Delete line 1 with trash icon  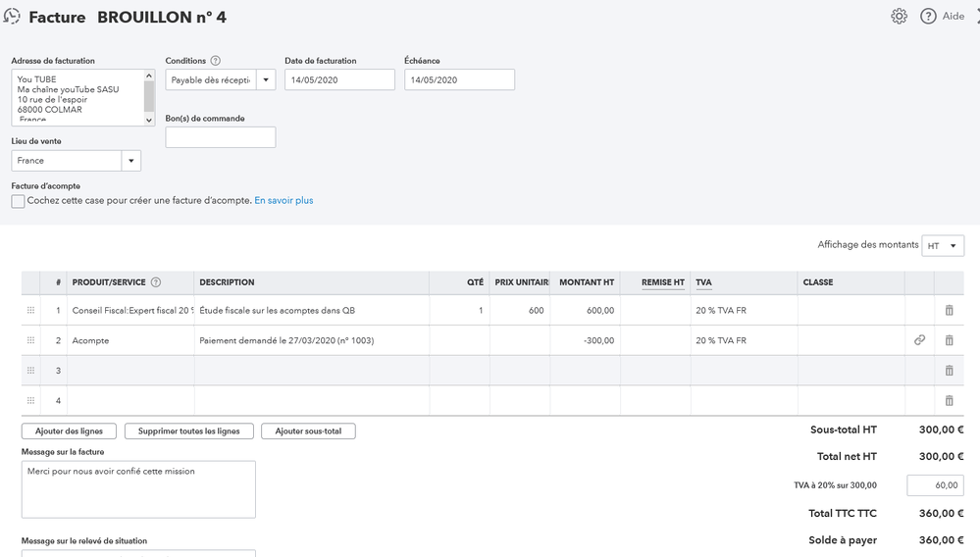(949, 311)
